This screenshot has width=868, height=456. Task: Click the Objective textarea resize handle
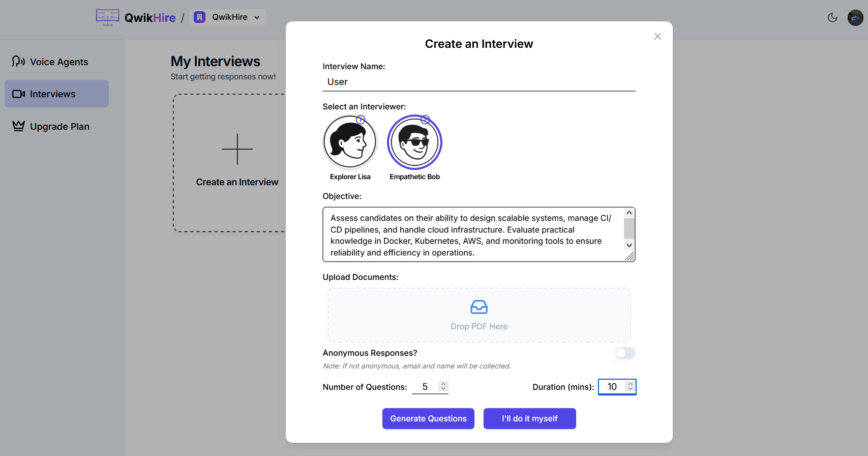click(x=630, y=257)
